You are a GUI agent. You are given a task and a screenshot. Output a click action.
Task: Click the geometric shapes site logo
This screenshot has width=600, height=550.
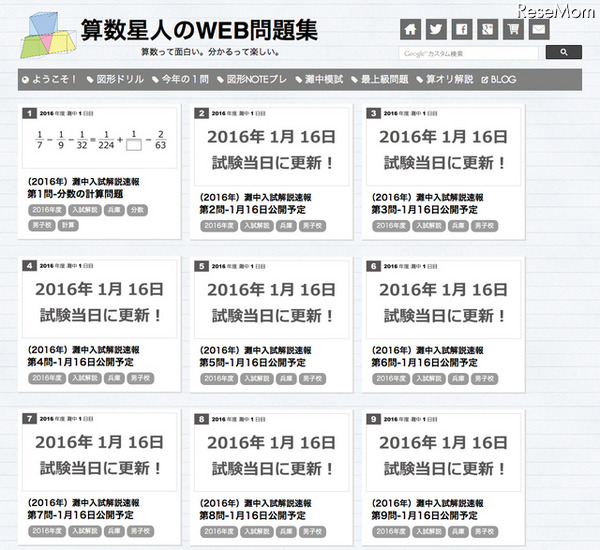click(48, 35)
